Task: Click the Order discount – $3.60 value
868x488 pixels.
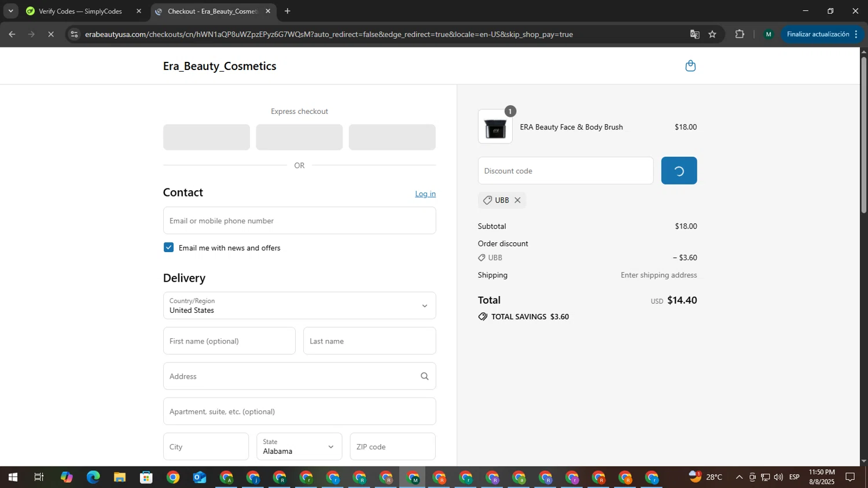Action: click(x=685, y=258)
